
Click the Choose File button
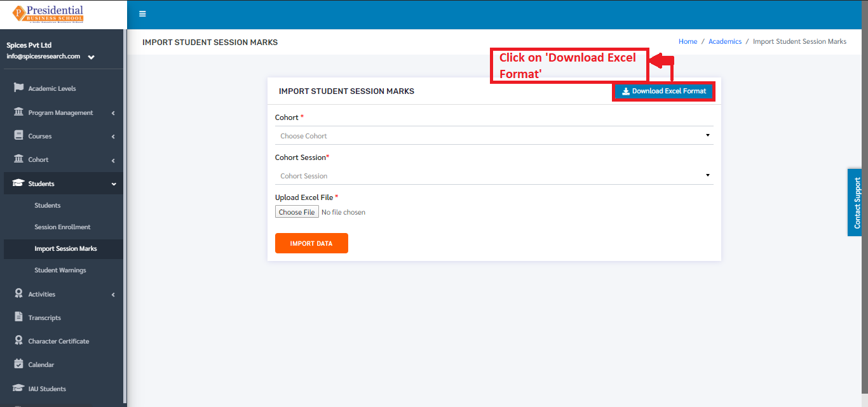(x=297, y=212)
